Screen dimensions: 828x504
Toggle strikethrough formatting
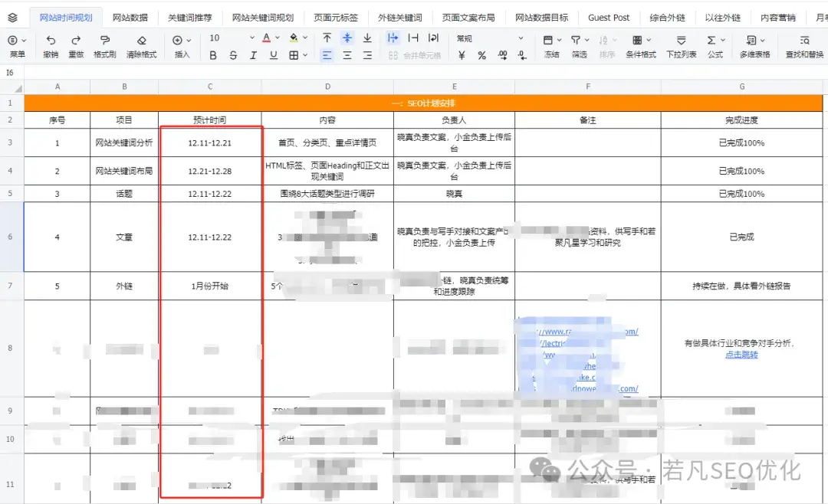point(233,55)
